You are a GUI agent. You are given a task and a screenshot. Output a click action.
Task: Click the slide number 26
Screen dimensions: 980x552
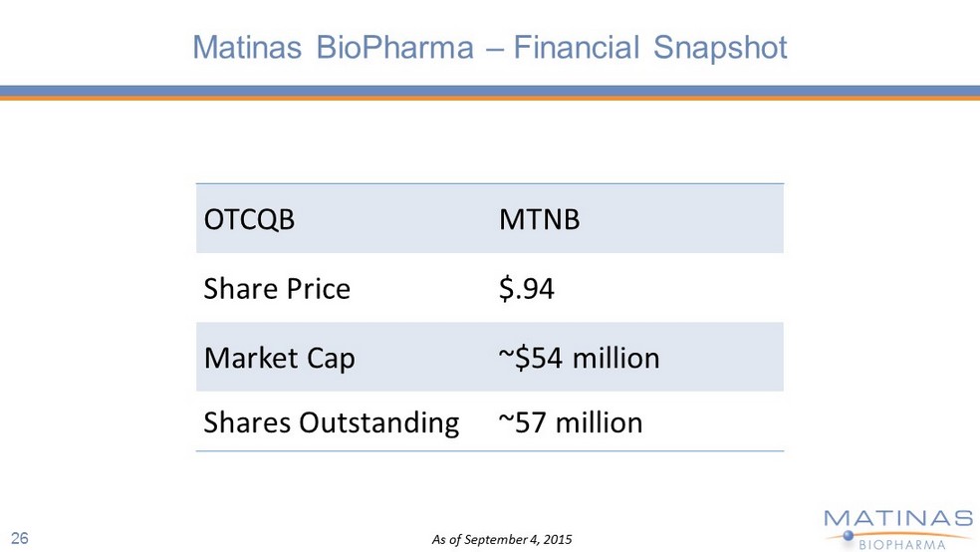[20, 539]
